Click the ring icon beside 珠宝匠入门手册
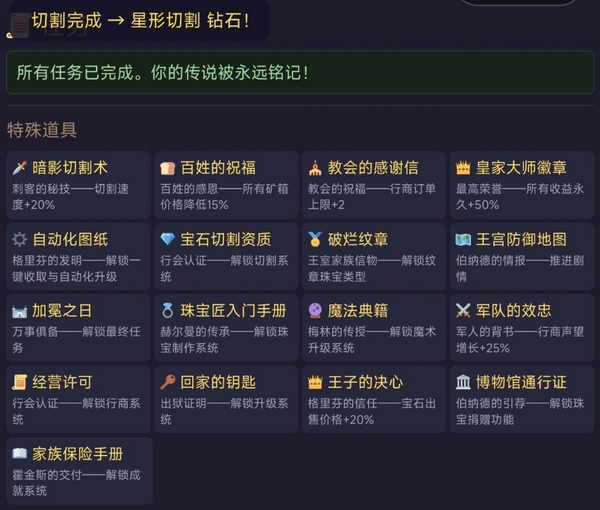The image size is (600, 510). coord(167,311)
